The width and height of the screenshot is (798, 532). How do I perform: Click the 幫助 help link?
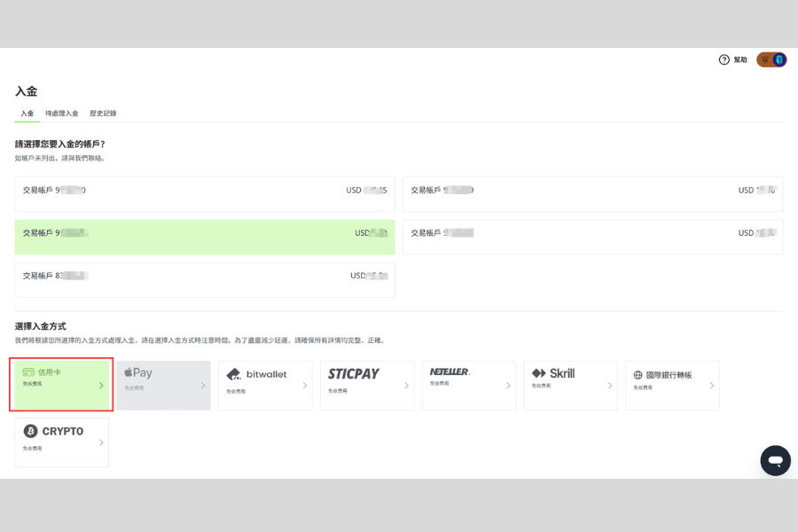pyautogui.click(x=740, y=59)
